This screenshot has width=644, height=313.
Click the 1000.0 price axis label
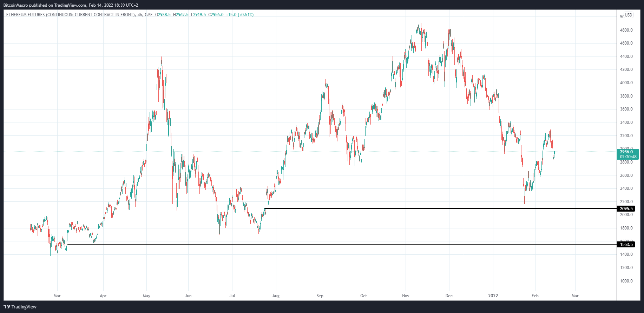tap(626, 281)
